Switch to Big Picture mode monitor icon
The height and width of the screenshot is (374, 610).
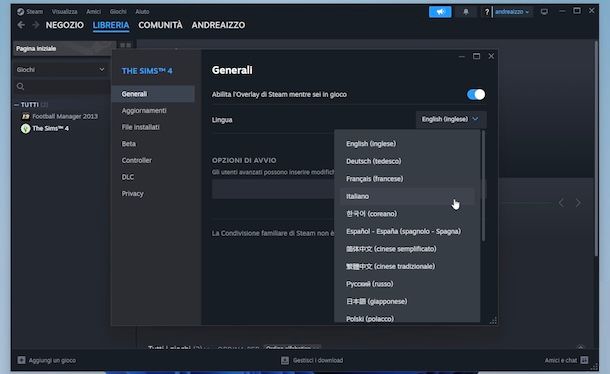click(x=544, y=12)
